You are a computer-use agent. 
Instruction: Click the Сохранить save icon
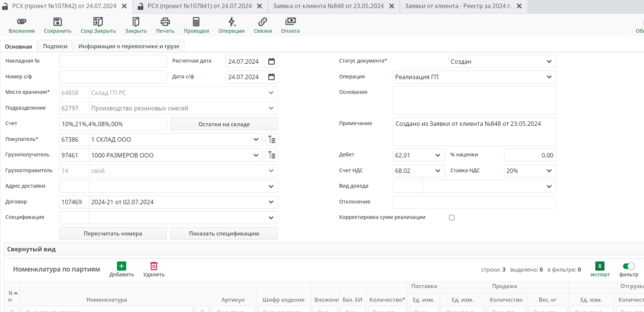click(x=58, y=22)
